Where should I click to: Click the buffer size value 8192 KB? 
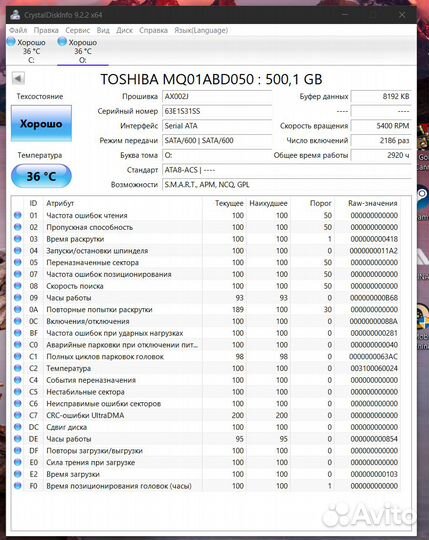[x=381, y=96]
